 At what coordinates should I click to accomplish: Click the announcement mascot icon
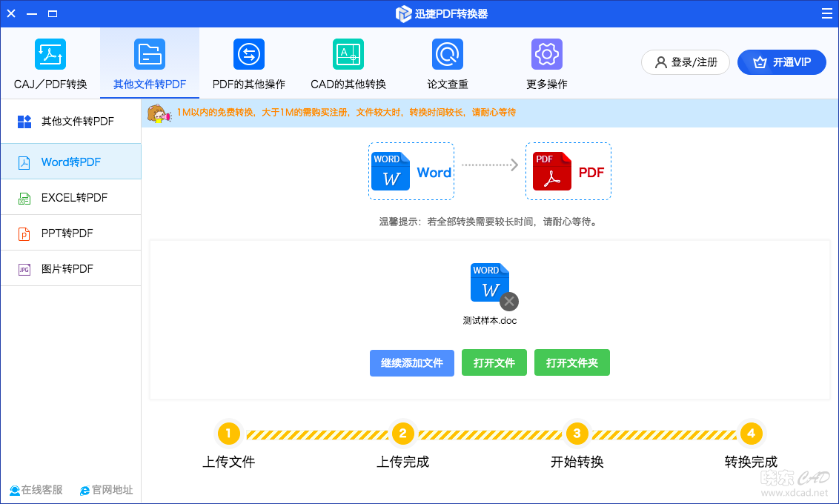tap(159, 113)
